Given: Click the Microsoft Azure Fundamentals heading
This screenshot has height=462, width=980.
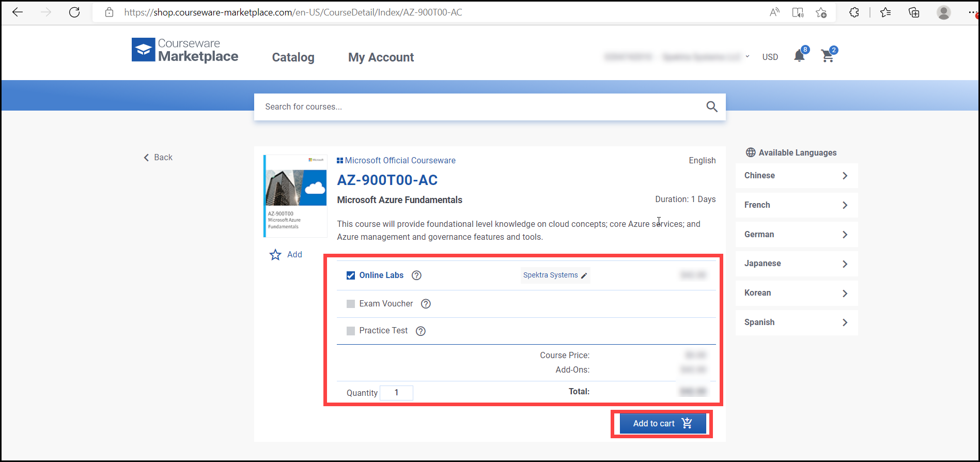Looking at the screenshot, I should tap(399, 200).
